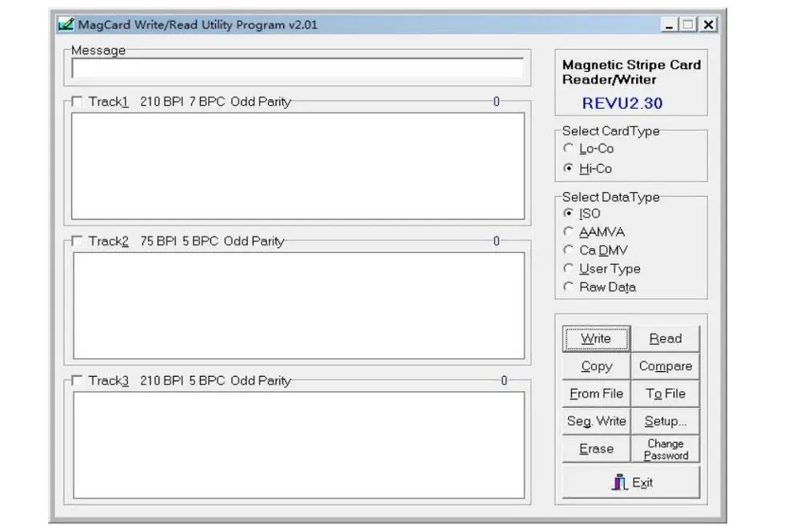This screenshot has height=532, width=800.
Task: Load data with From File button
Action: point(597,394)
